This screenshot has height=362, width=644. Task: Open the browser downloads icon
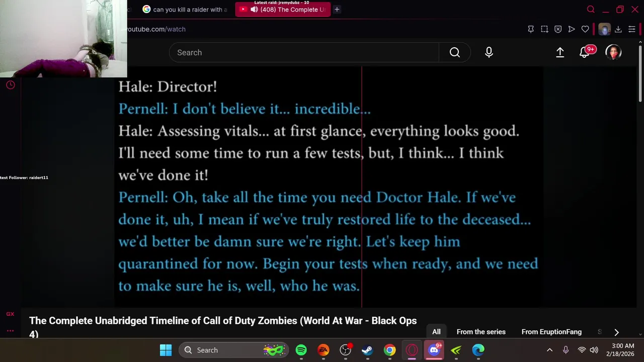pos(618,29)
